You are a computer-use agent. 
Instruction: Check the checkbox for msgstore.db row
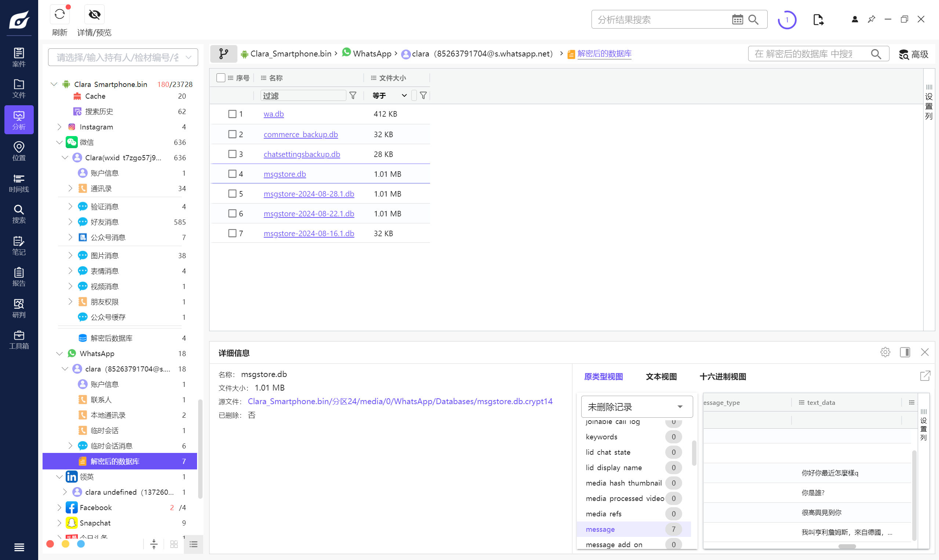click(232, 174)
